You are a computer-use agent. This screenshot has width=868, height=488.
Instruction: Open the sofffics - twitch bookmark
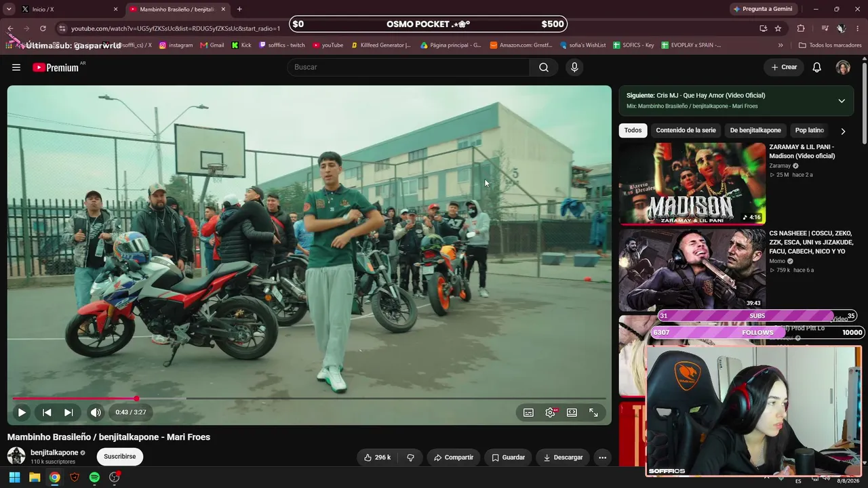pos(282,45)
